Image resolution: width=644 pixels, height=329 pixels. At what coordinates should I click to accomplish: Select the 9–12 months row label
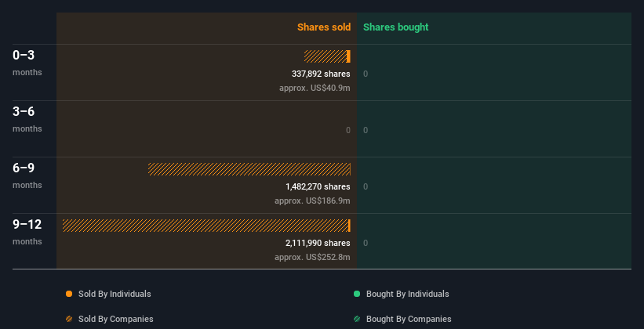pyautogui.click(x=27, y=232)
